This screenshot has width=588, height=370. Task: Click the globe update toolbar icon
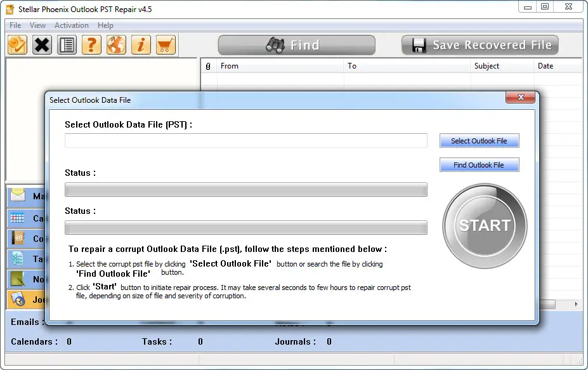tap(116, 45)
